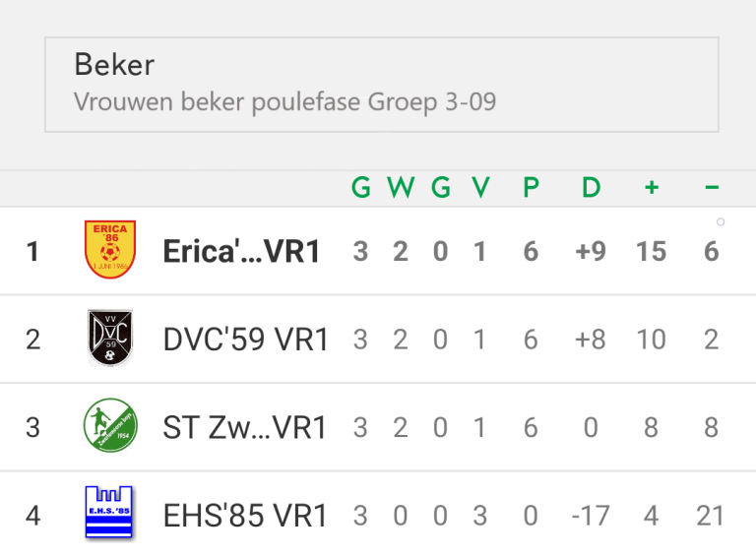Click the first G played column header
Screen dimensions: 756x558
click(361, 187)
